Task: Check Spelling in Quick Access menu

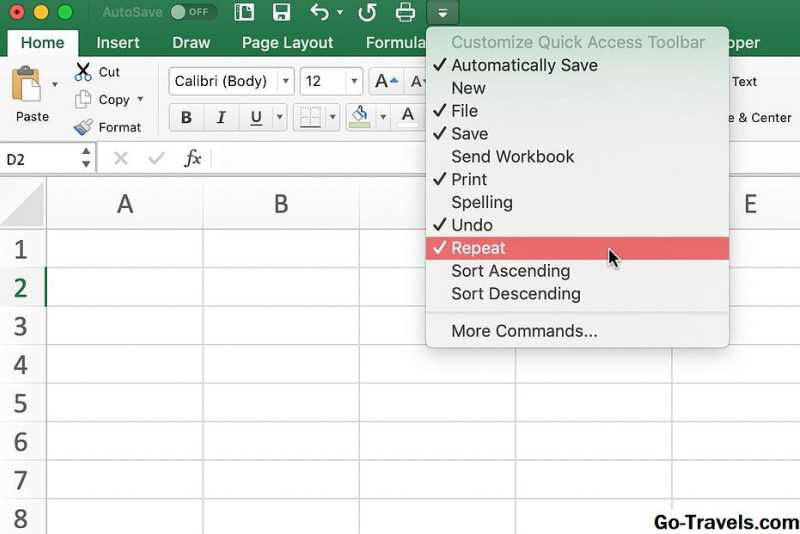Action: (x=577, y=202)
